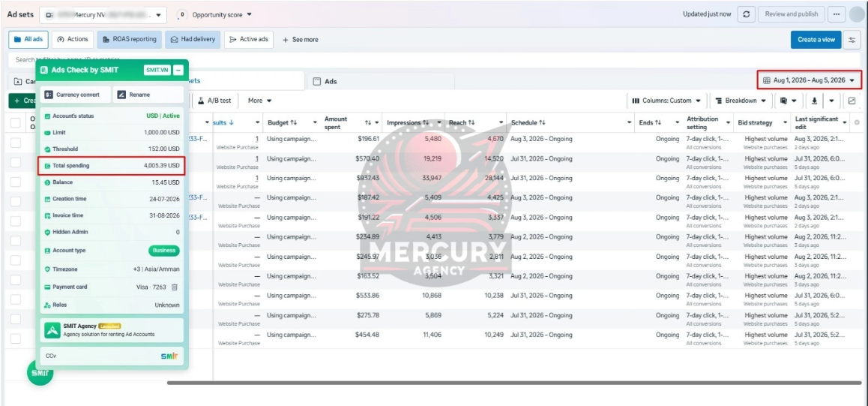Expand the Breakdown dropdown
This screenshot has width=868, height=406.
(x=741, y=101)
